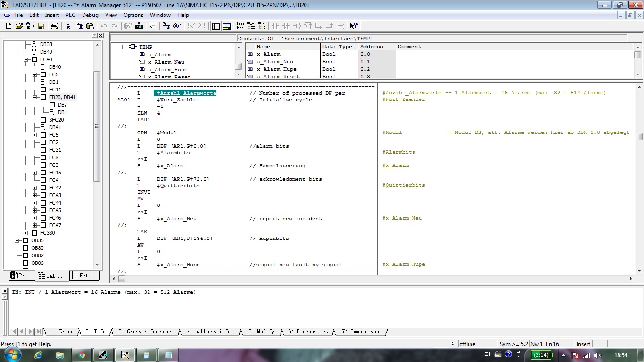Open Internet Explorer from taskbar
This screenshot has width=644, height=362.
pyautogui.click(x=38, y=355)
